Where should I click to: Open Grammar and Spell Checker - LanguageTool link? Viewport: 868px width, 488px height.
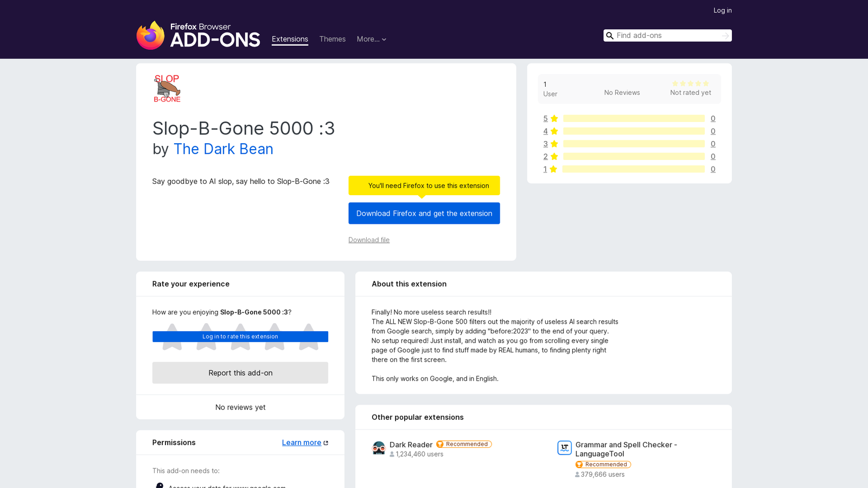click(x=626, y=449)
